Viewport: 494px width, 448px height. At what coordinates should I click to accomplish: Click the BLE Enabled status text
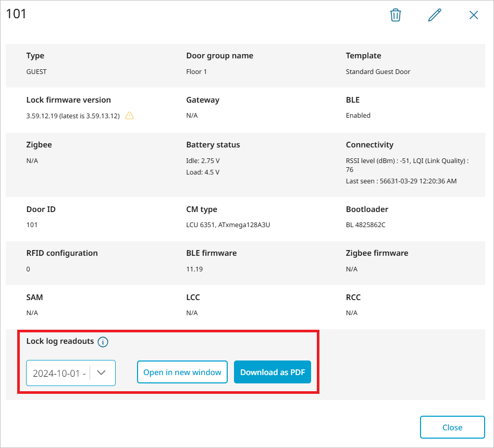point(358,116)
